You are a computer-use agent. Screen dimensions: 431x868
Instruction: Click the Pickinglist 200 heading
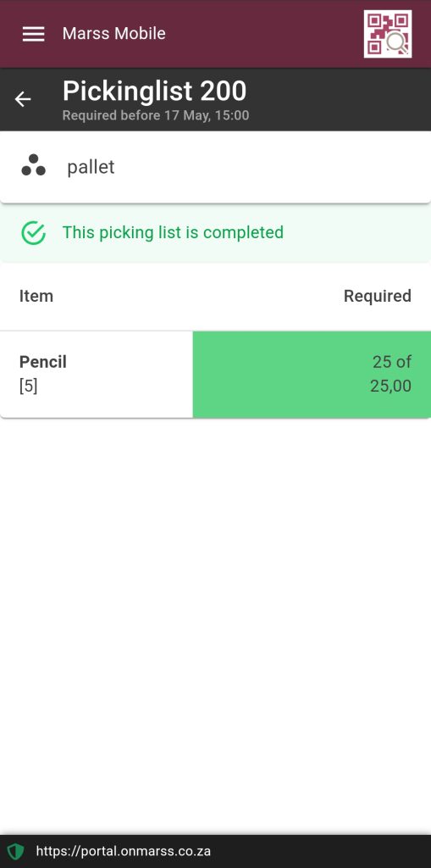154,91
